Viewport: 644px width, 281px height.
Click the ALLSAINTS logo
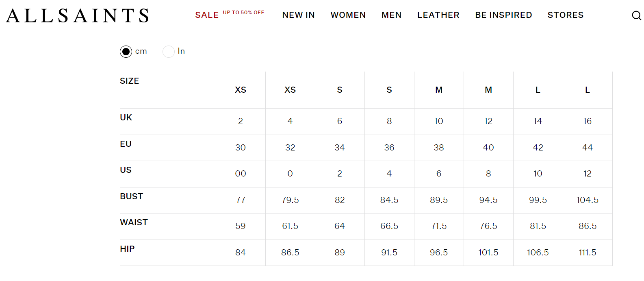[78, 15]
